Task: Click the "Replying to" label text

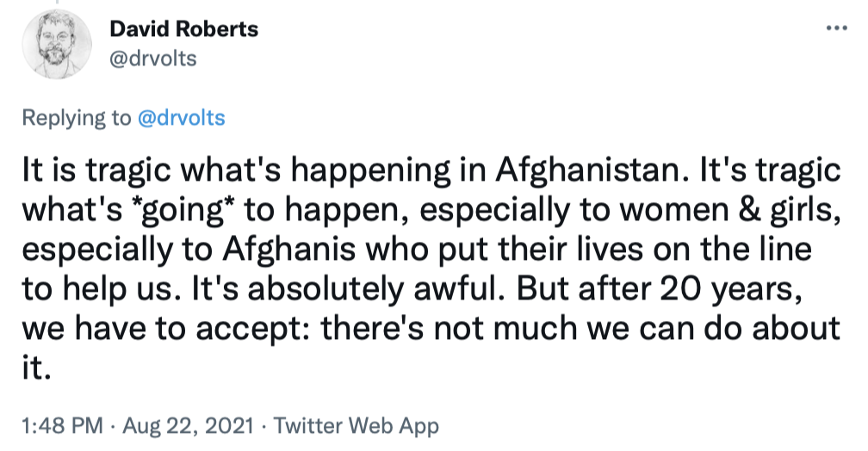Action: [x=76, y=117]
